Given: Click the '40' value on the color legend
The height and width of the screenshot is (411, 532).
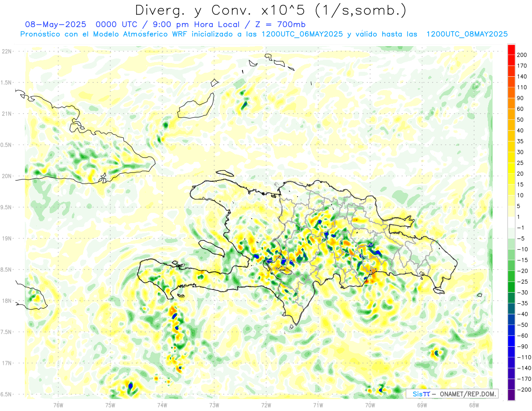Looking at the screenshot, I should pos(521,130).
